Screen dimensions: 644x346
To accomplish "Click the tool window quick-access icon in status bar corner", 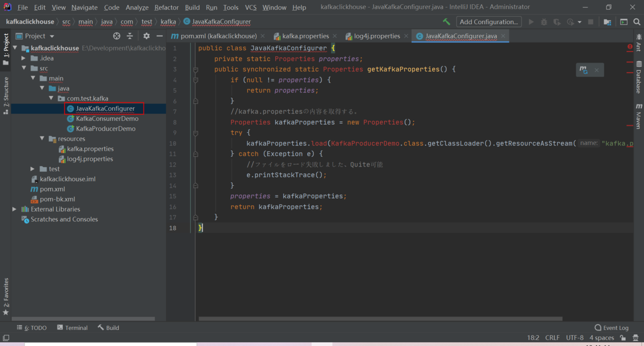I will (6, 338).
